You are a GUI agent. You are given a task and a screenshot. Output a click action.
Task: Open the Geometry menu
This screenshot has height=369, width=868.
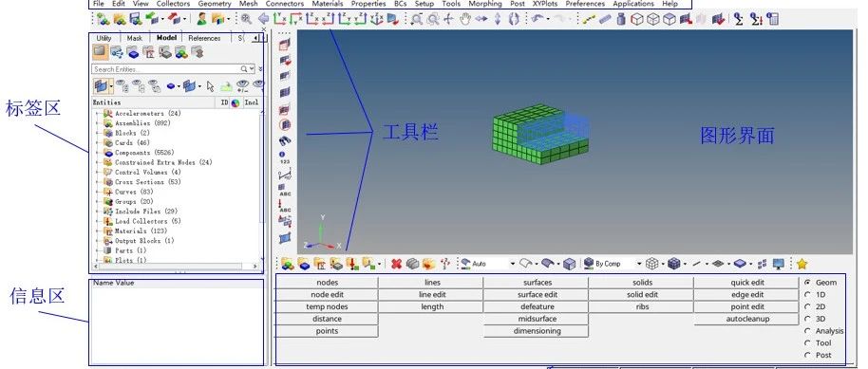point(215,3)
